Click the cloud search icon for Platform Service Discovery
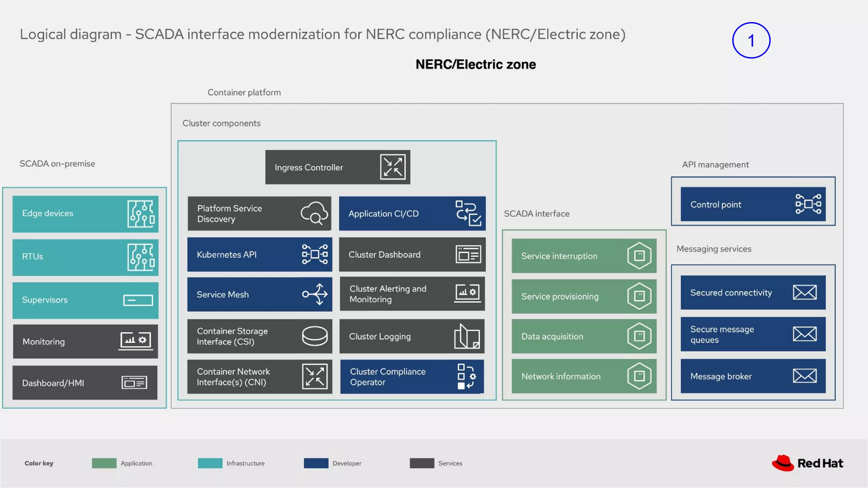868x488 pixels. coord(314,213)
